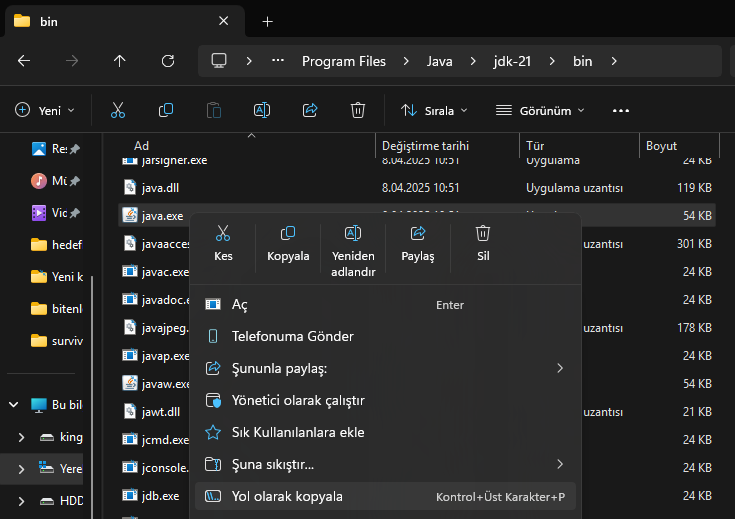Click Yeniden adlandır in the context menu
Screen dimensions: 735x519
tap(353, 251)
